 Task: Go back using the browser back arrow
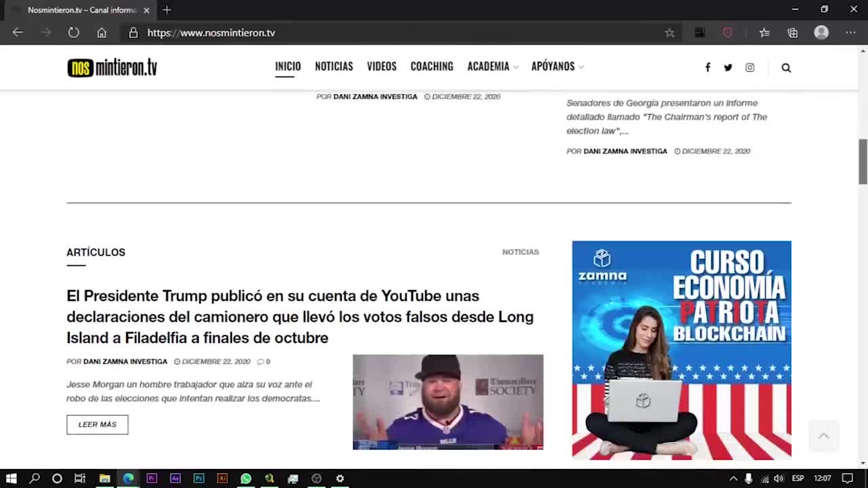pos(18,33)
